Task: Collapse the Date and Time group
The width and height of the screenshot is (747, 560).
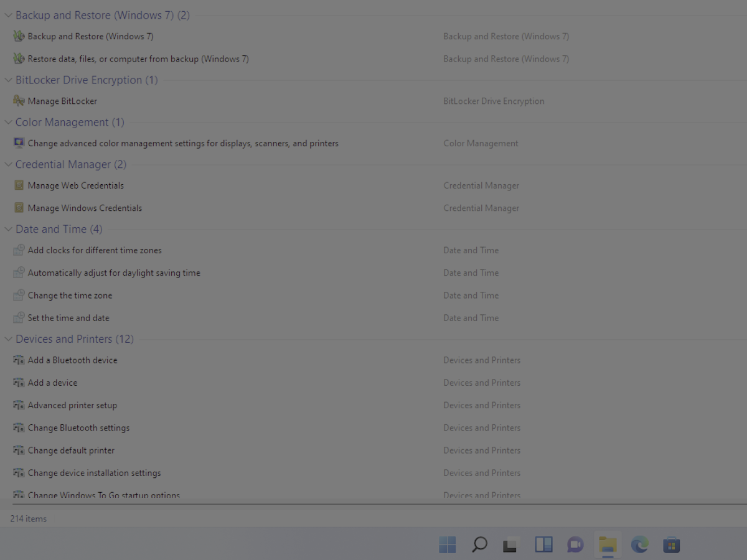Action: [8, 229]
